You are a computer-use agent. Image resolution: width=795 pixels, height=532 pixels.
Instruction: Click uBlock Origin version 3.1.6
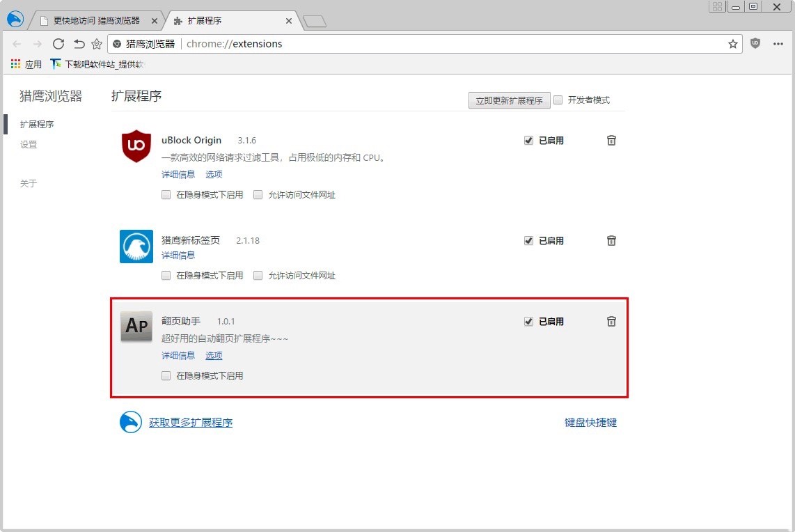[247, 141]
